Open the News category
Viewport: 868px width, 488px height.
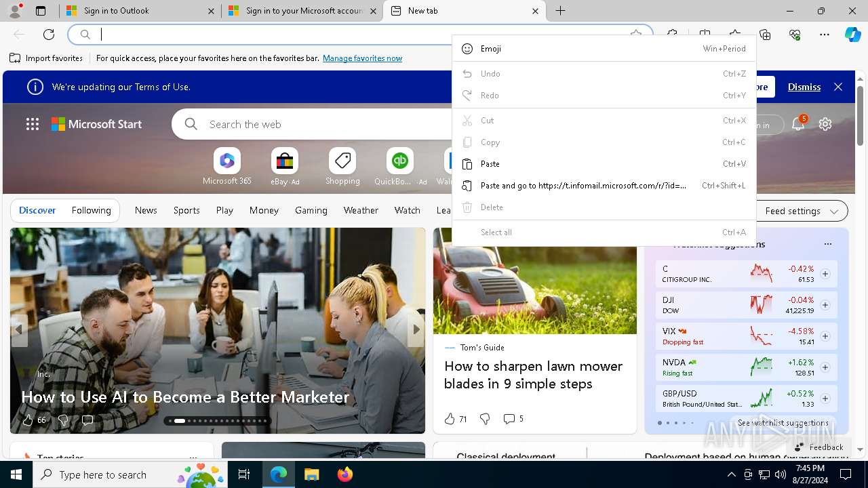coord(146,211)
